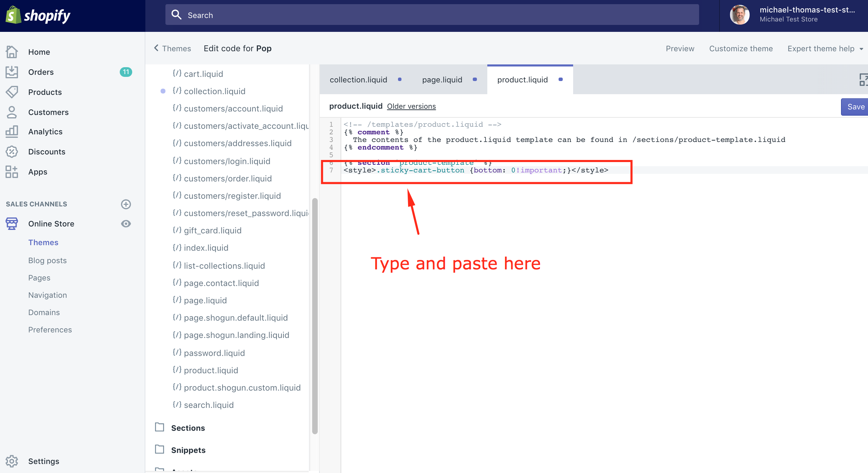Click the file list vertical scrollbar
Viewport: 868px width, 473px height.
pyautogui.click(x=315, y=316)
